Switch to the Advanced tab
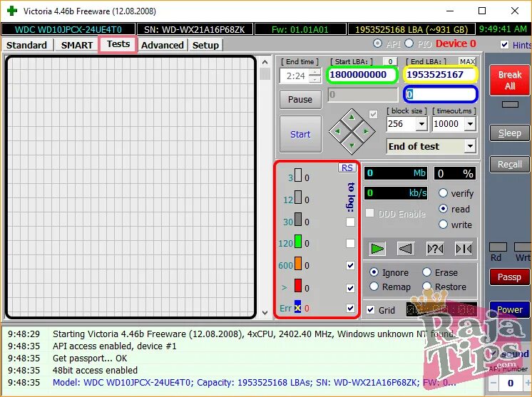This screenshot has width=532, height=397. tap(163, 45)
